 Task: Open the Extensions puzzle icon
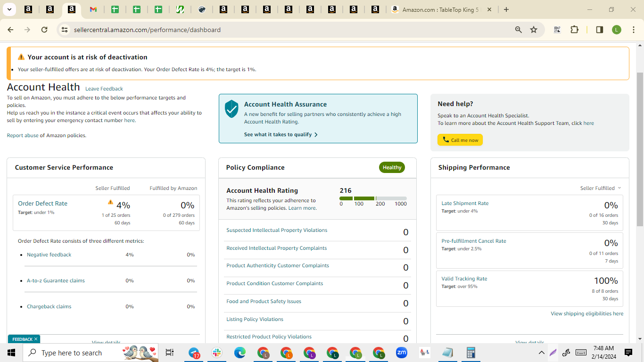[574, 30]
